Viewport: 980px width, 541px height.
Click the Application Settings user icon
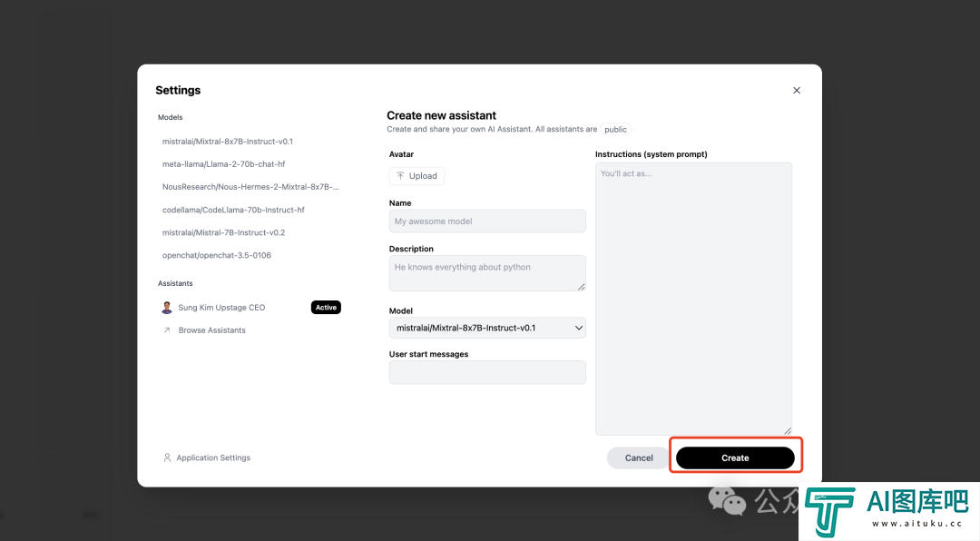click(x=167, y=458)
